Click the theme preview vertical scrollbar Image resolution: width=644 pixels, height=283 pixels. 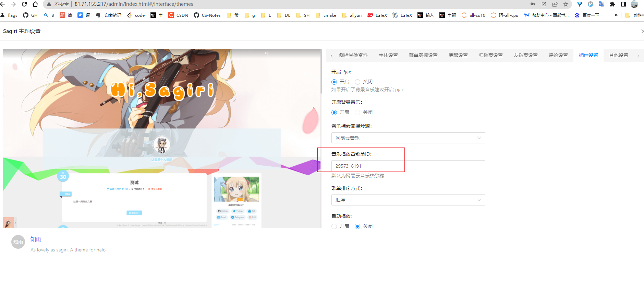click(x=321, y=71)
